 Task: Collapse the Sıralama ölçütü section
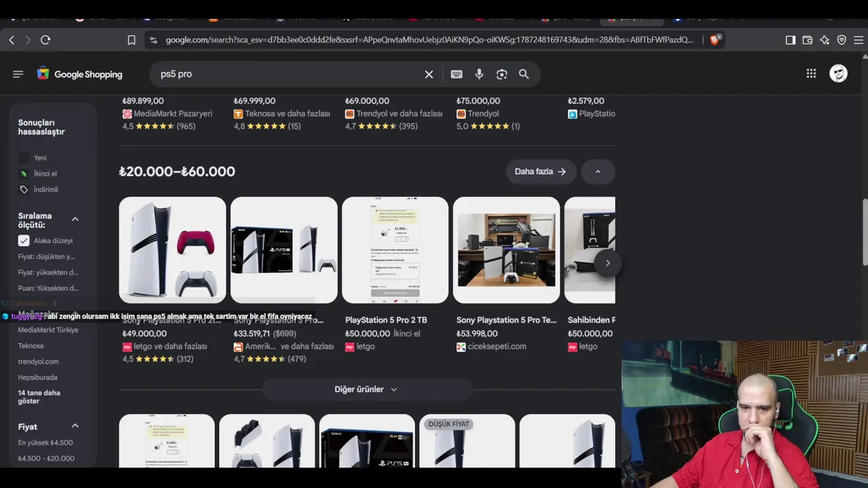[x=75, y=219]
